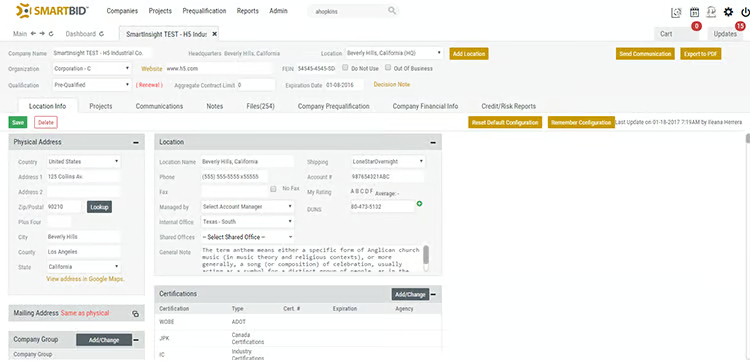
Task: Click the search magnifier icon
Action: 392,11
